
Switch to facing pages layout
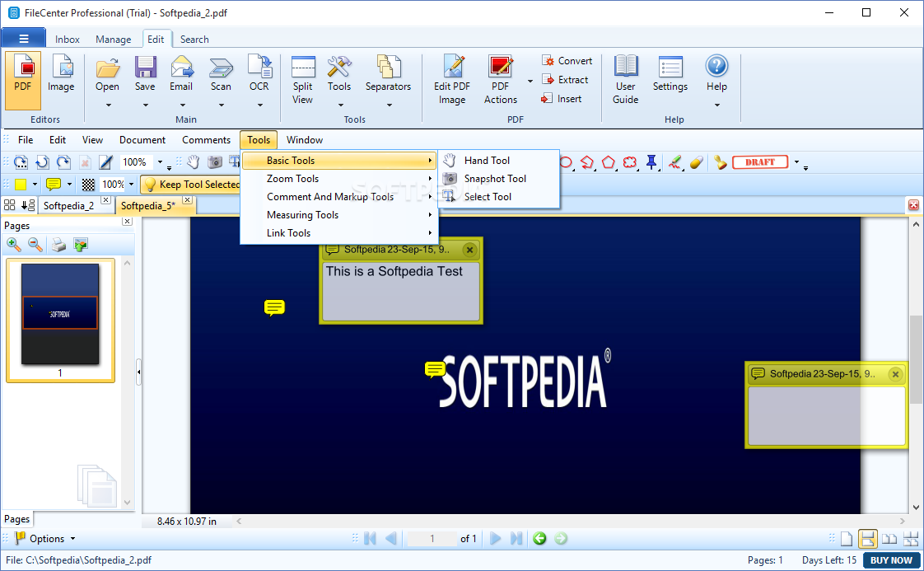[889, 539]
